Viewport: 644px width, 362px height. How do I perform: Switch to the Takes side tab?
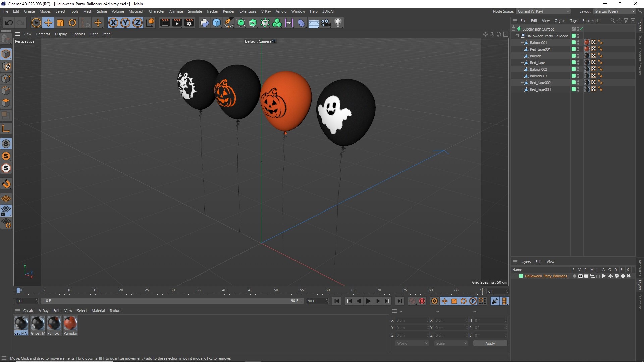click(640, 39)
